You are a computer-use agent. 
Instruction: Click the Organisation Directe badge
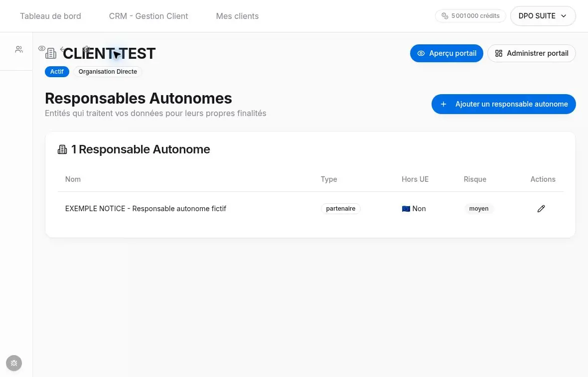click(108, 72)
